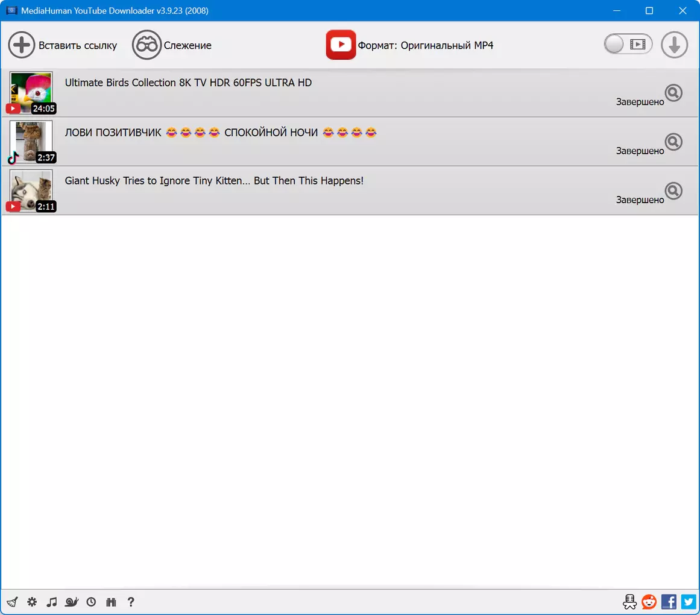
Task: Click Завершено status of Ultimate Birds row
Action: (640, 102)
